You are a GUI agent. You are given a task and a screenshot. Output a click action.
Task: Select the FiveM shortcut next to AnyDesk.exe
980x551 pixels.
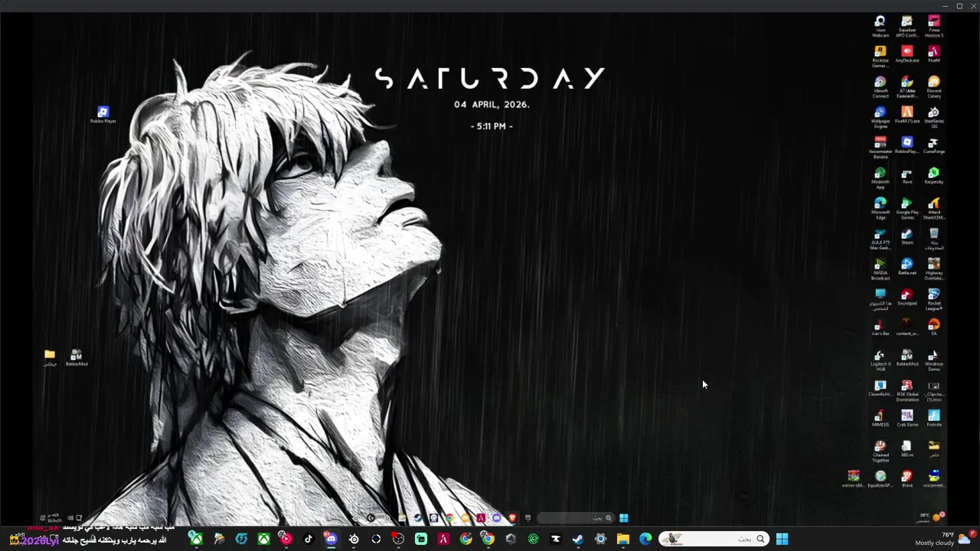coord(934,54)
